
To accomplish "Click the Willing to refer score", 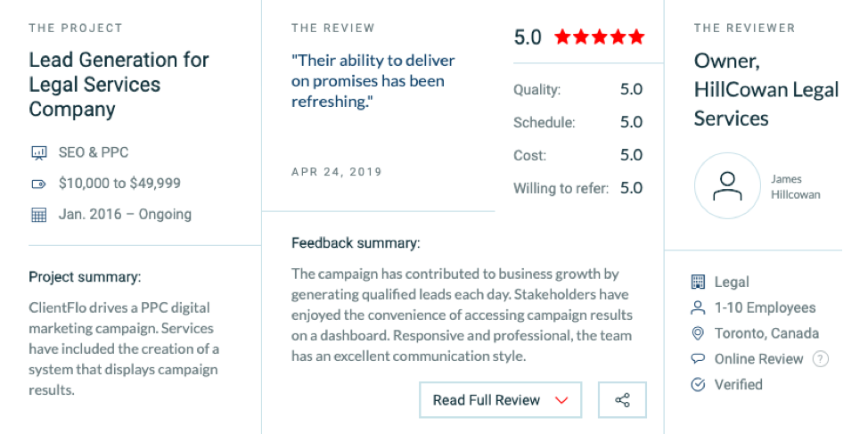I will pyautogui.click(x=631, y=188).
